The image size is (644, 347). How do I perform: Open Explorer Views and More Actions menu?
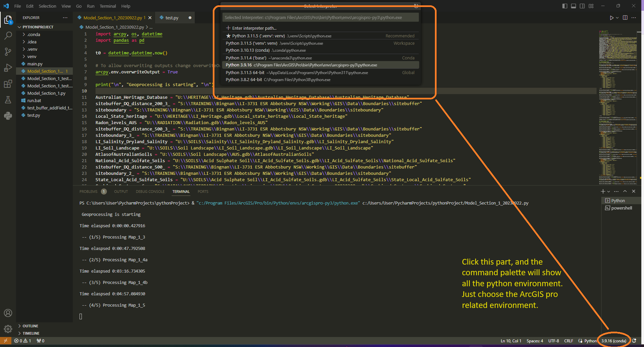click(65, 18)
